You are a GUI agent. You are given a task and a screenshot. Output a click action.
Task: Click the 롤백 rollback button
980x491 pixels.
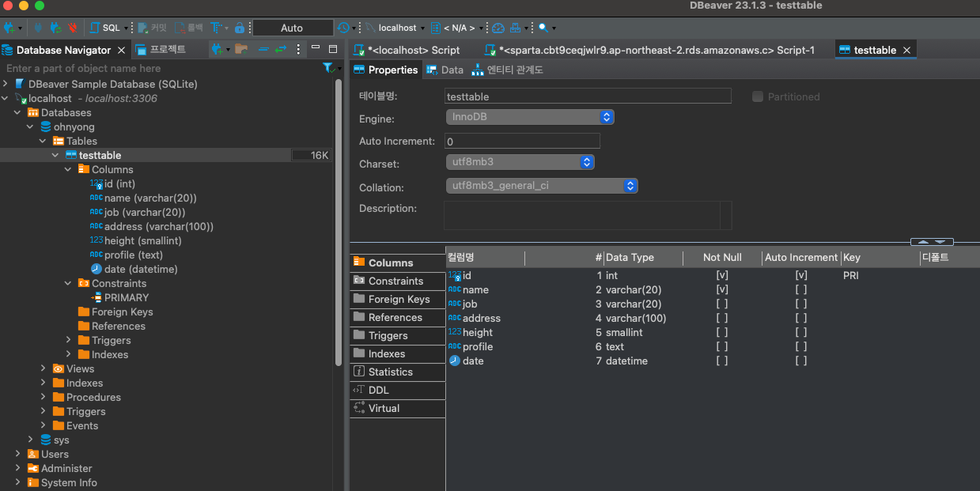click(x=189, y=28)
